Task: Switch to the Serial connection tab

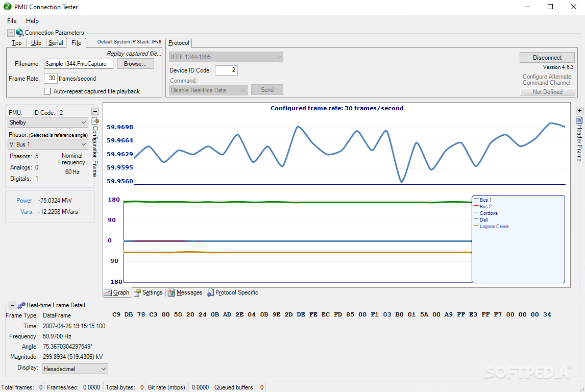Action: (x=56, y=43)
